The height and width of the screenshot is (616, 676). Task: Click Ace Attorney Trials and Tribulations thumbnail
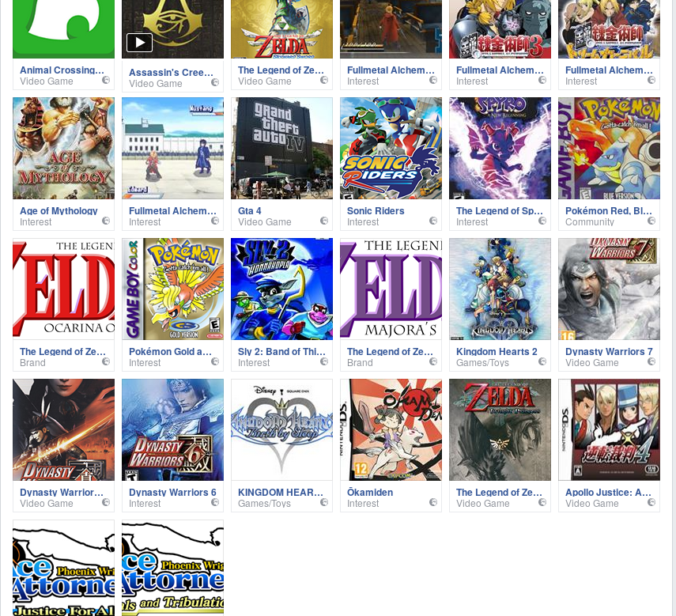click(173, 568)
